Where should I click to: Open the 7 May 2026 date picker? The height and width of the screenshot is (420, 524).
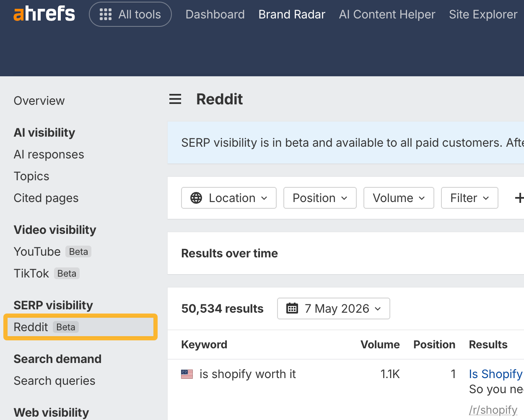[x=334, y=309]
